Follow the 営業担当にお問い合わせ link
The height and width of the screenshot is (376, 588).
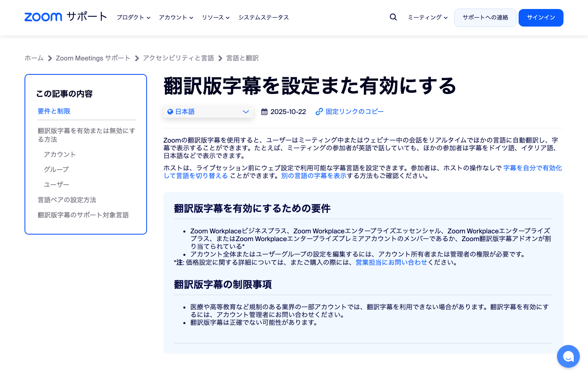coord(391,262)
